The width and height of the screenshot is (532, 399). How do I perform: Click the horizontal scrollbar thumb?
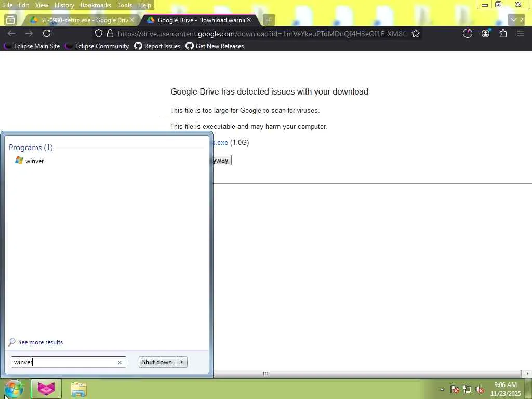(x=367, y=374)
